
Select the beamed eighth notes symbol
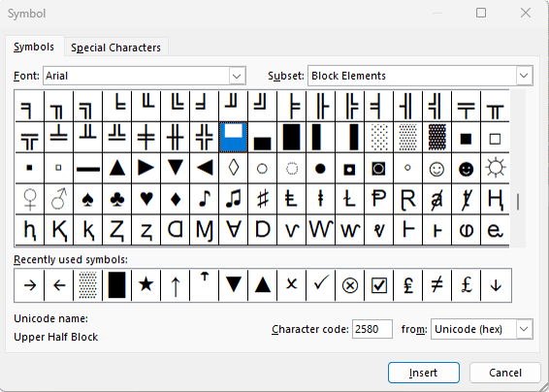pyautogui.click(x=233, y=199)
